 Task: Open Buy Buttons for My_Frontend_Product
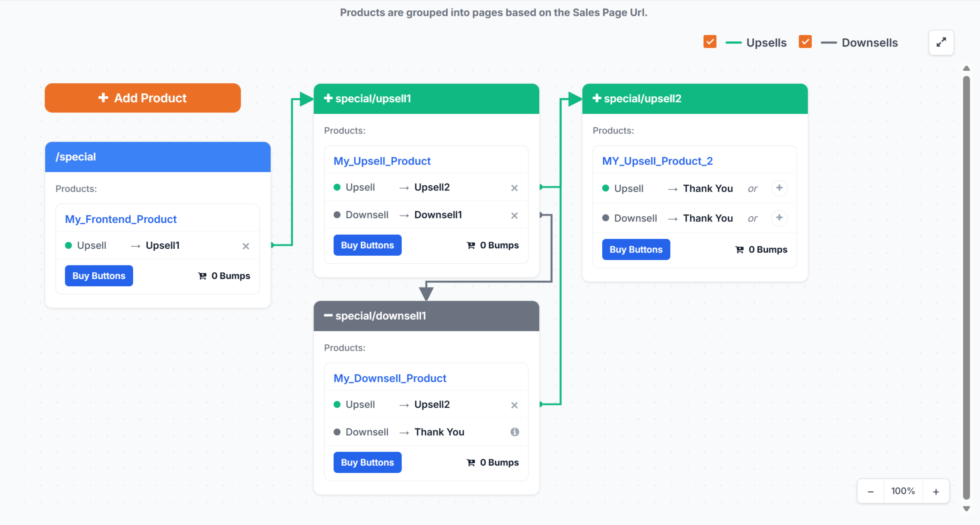[x=99, y=276]
